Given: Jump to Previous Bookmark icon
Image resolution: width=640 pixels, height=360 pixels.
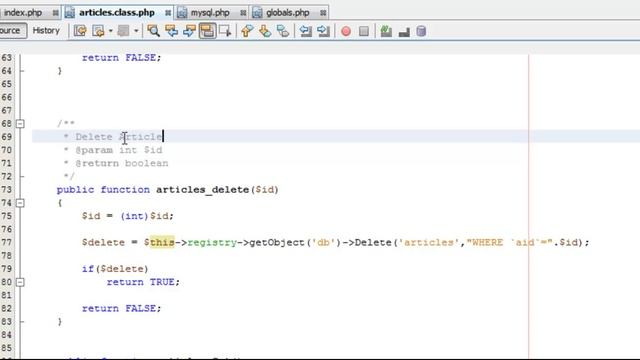Looking at the screenshot, I should 247,31.
